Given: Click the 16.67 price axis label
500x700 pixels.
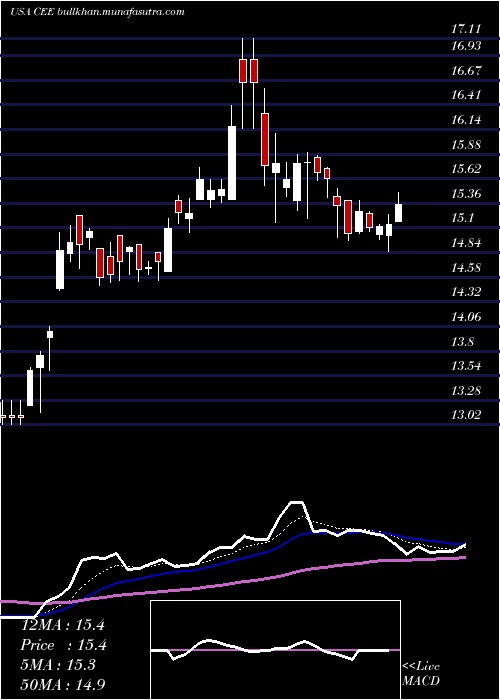Looking at the screenshot, I should [466, 71].
